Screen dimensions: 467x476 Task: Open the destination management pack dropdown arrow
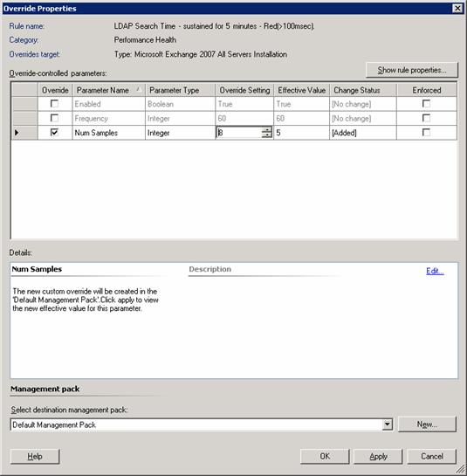[388, 424]
